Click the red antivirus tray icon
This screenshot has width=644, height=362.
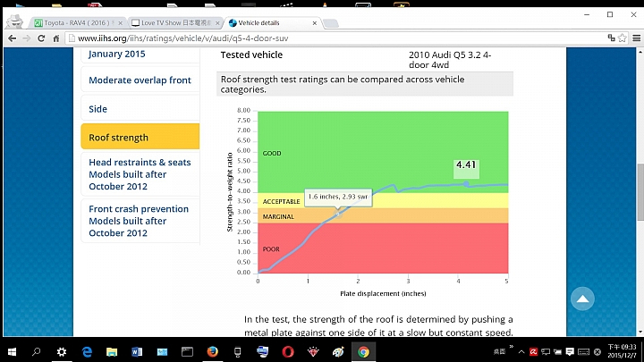pyautogui.click(x=533, y=352)
